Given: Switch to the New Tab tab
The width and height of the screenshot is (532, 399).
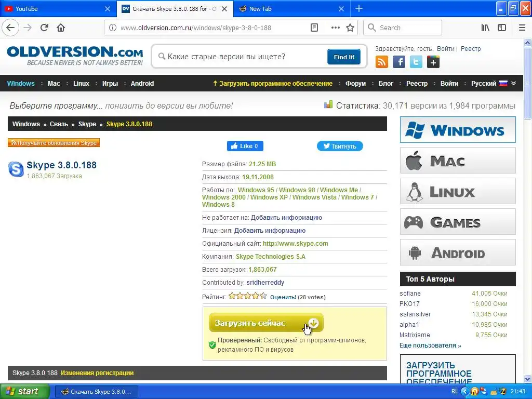Looking at the screenshot, I should [292, 9].
